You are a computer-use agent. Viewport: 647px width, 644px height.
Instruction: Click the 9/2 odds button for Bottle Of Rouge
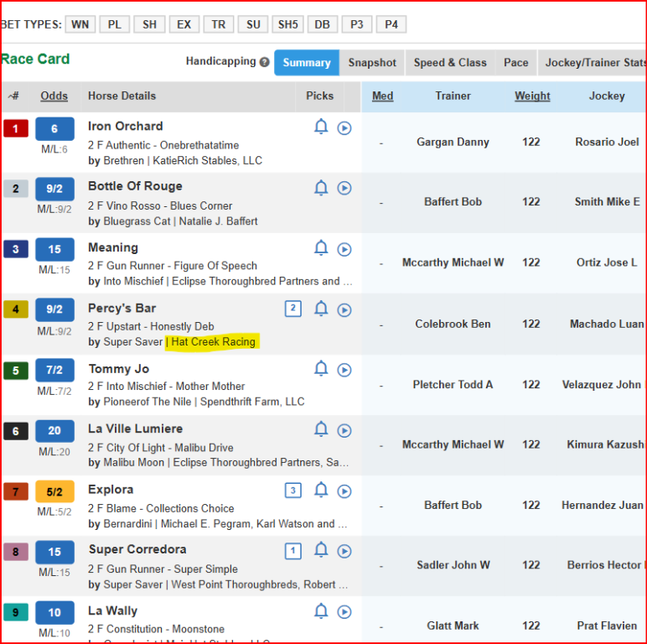[54, 190]
